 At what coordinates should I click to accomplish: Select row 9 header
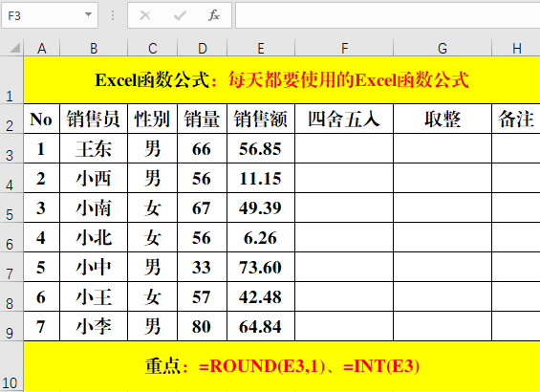tap(11, 326)
